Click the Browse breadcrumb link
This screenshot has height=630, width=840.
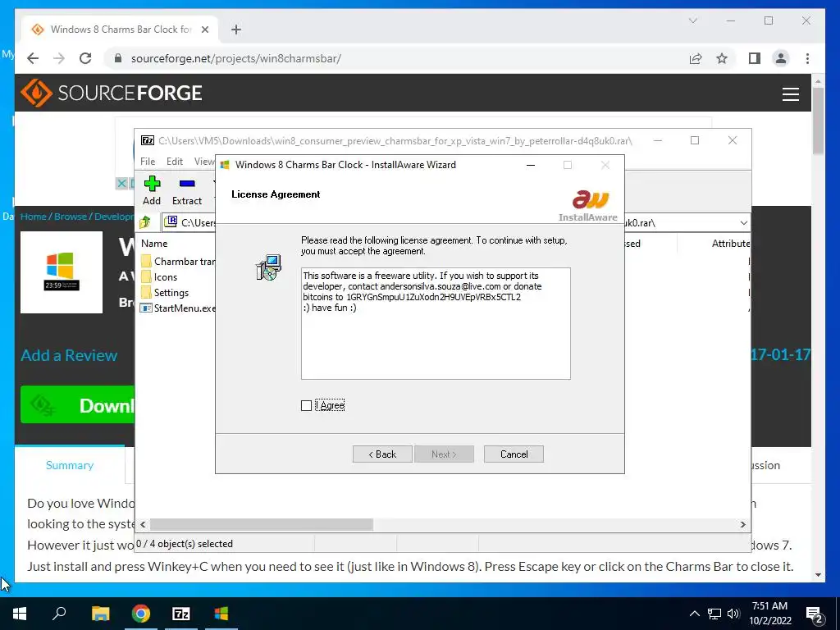click(x=71, y=217)
